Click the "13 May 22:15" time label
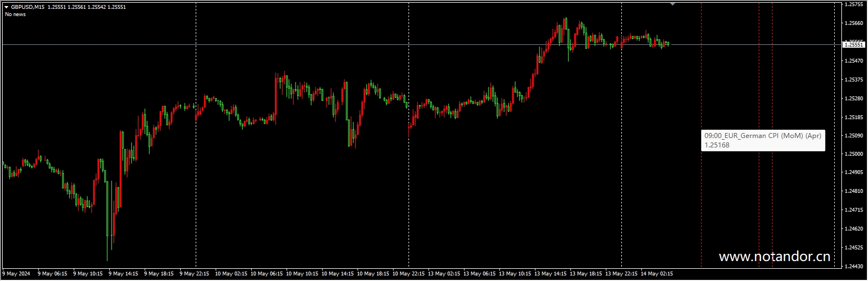 click(621, 274)
